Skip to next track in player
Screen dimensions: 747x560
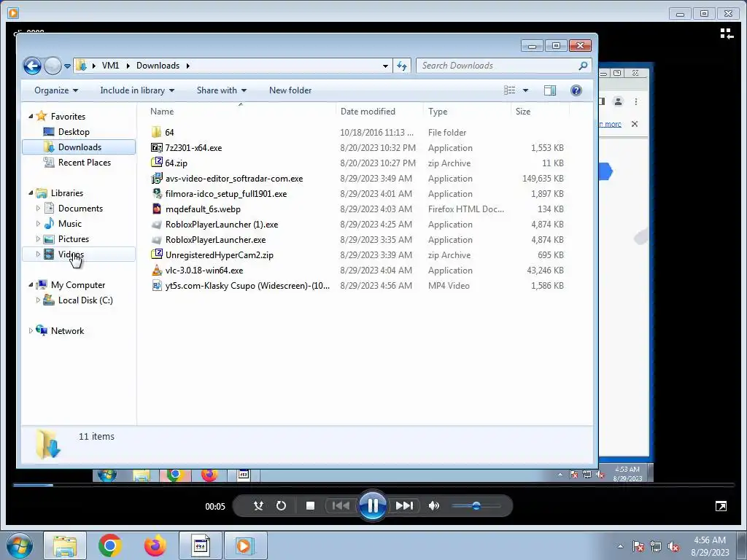(404, 506)
